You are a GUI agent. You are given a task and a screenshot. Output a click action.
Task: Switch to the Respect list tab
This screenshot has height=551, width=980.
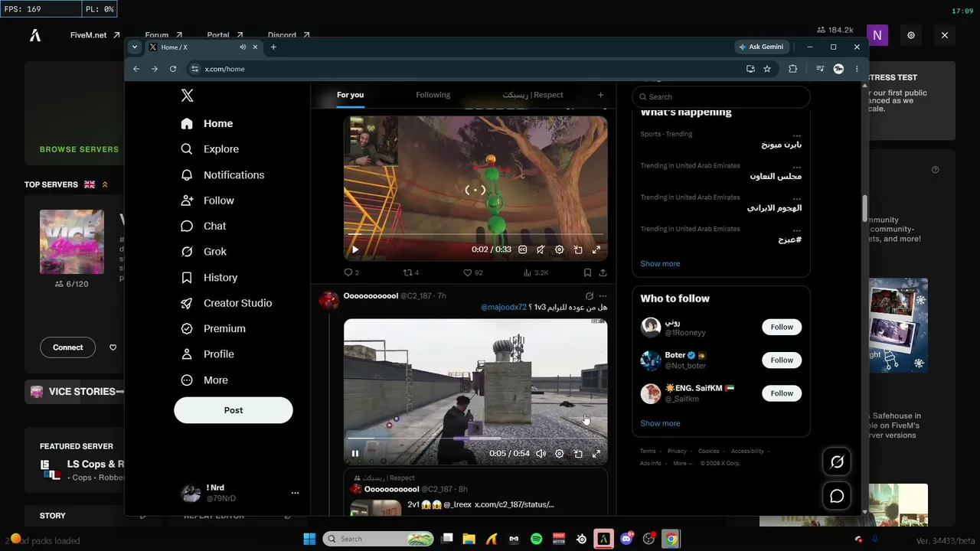tap(533, 95)
